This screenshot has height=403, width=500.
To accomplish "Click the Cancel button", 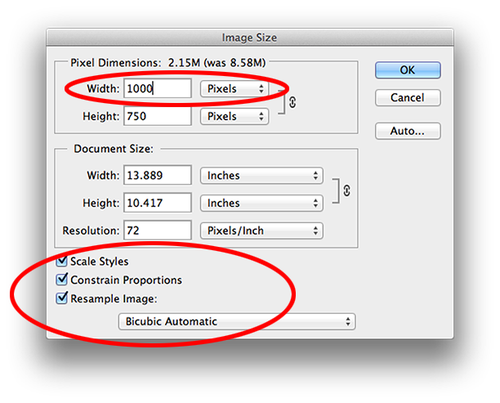I will click(x=408, y=98).
